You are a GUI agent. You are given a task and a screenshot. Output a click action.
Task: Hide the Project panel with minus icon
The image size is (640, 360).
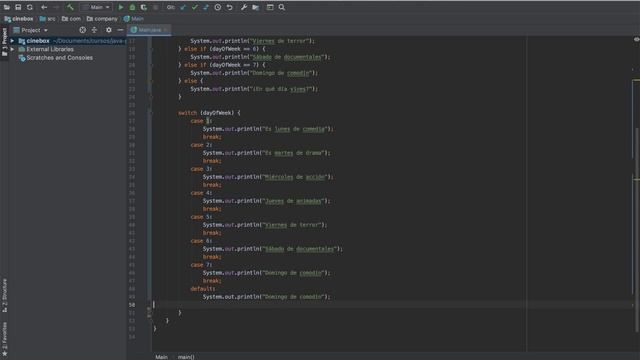[x=120, y=30]
